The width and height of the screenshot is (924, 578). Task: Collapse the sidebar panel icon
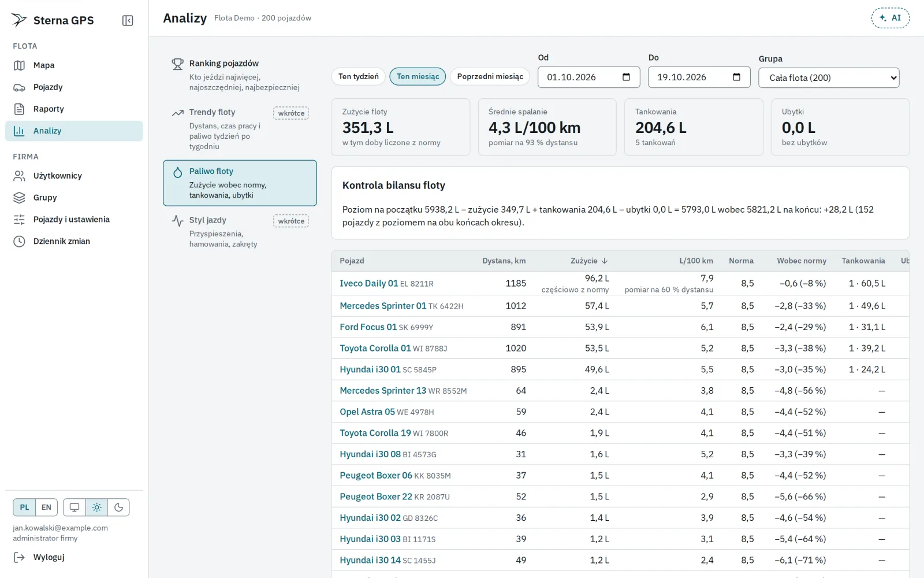[128, 21]
